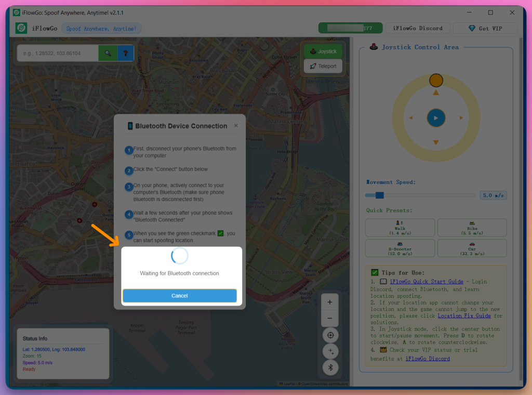Start movement with joystick center play button
Viewport: 532px width, 395px height.
click(436, 118)
